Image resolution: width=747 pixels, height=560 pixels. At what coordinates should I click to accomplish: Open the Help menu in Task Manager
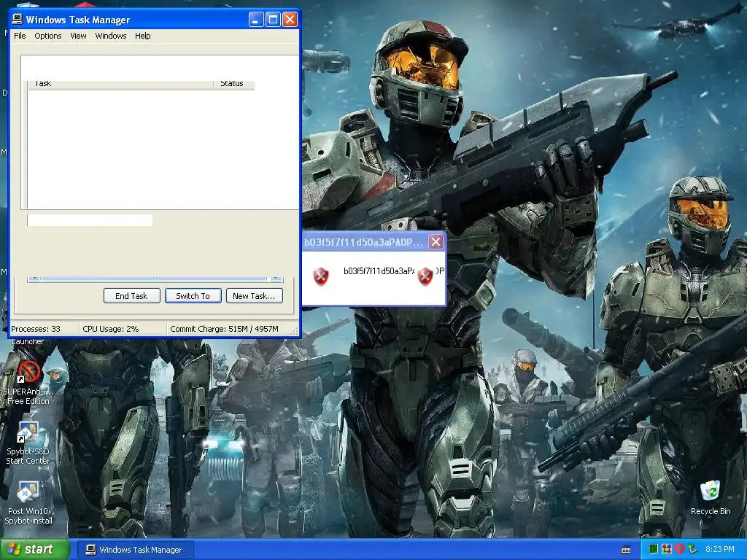pos(142,36)
